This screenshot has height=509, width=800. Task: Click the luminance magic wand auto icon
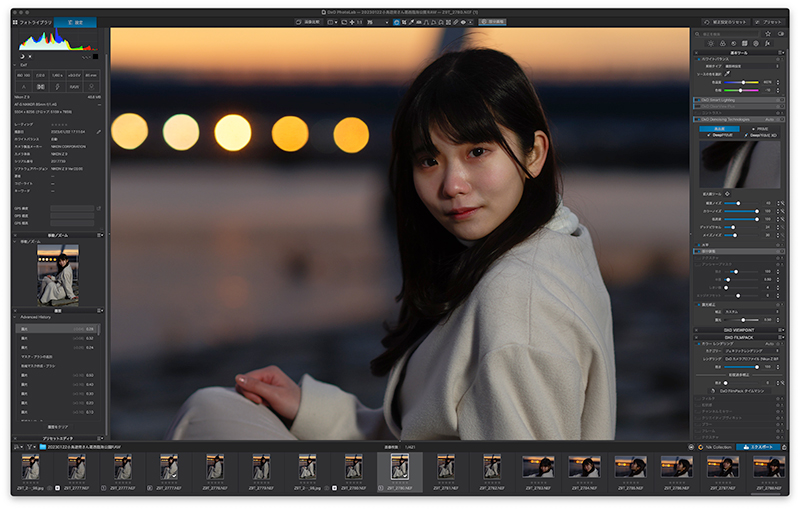[x=783, y=203]
